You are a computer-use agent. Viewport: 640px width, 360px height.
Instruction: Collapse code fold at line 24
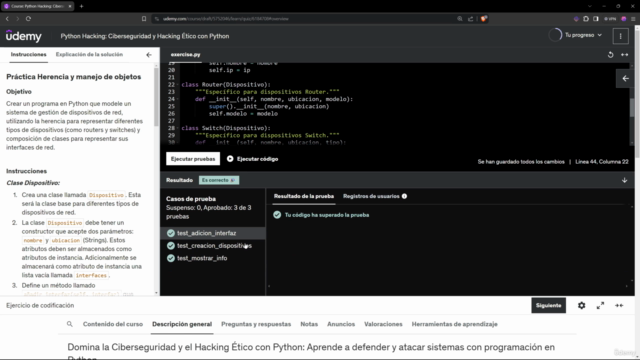(178, 99)
